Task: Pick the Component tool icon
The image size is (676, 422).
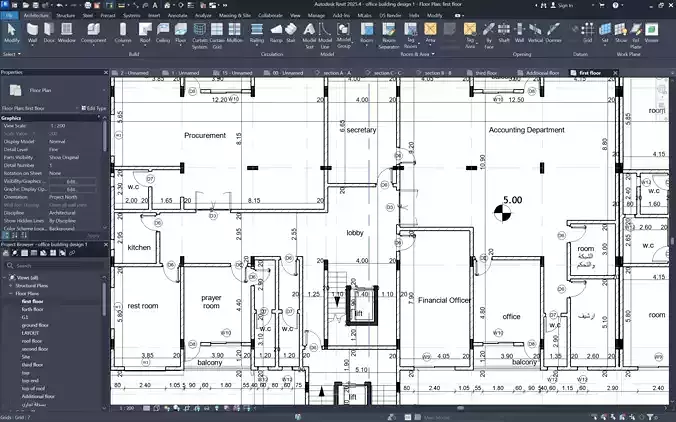Action: (x=94, y=29)
